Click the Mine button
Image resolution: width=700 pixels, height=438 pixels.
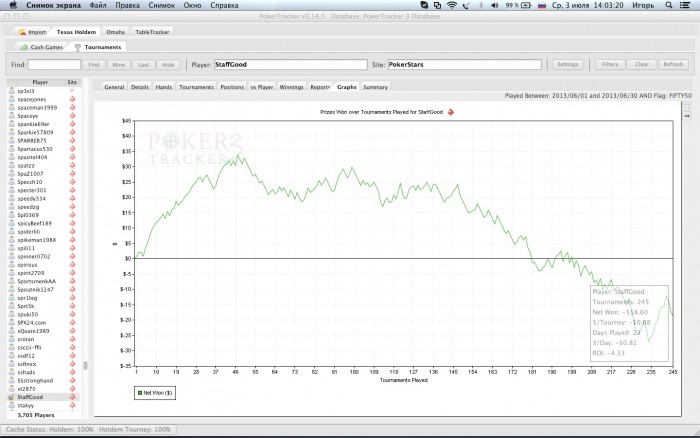coord(119,65)
